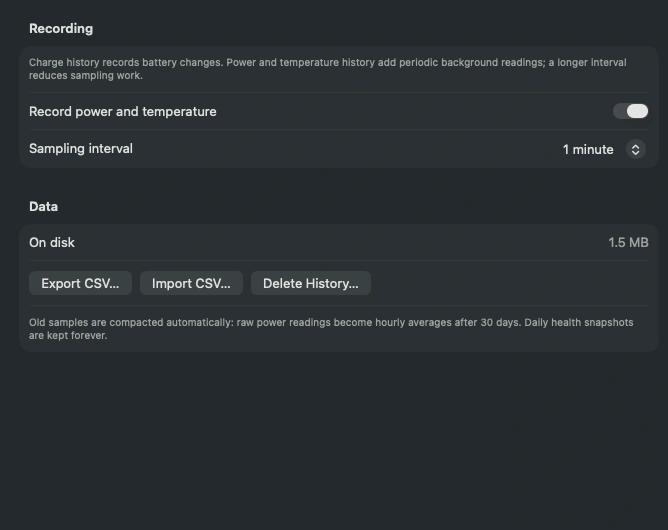Image resolution: width=668 pixels, height=530 pixels.
Task: Click the Import CSV… button
Action: click(191, 283)
